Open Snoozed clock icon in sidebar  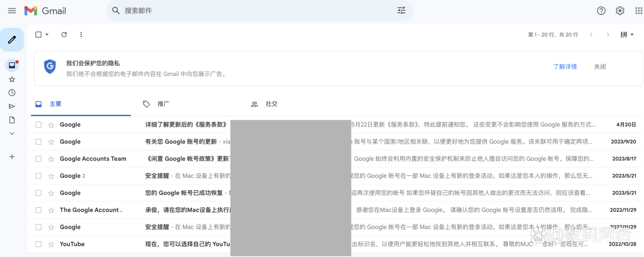[x=12, y=93]
